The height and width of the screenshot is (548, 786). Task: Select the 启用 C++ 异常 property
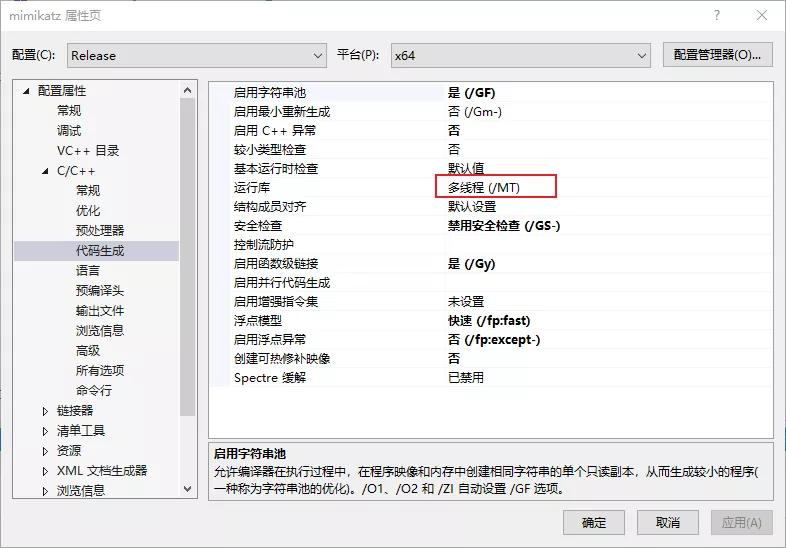(275, 131)
